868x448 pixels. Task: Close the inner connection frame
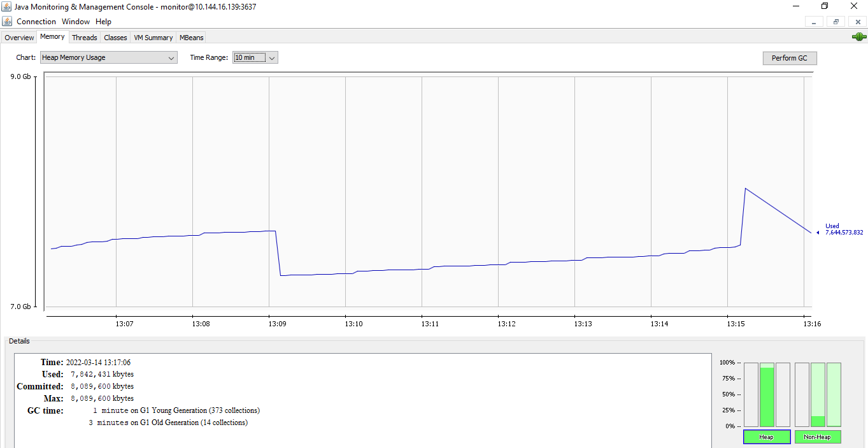tap(857, 22)
